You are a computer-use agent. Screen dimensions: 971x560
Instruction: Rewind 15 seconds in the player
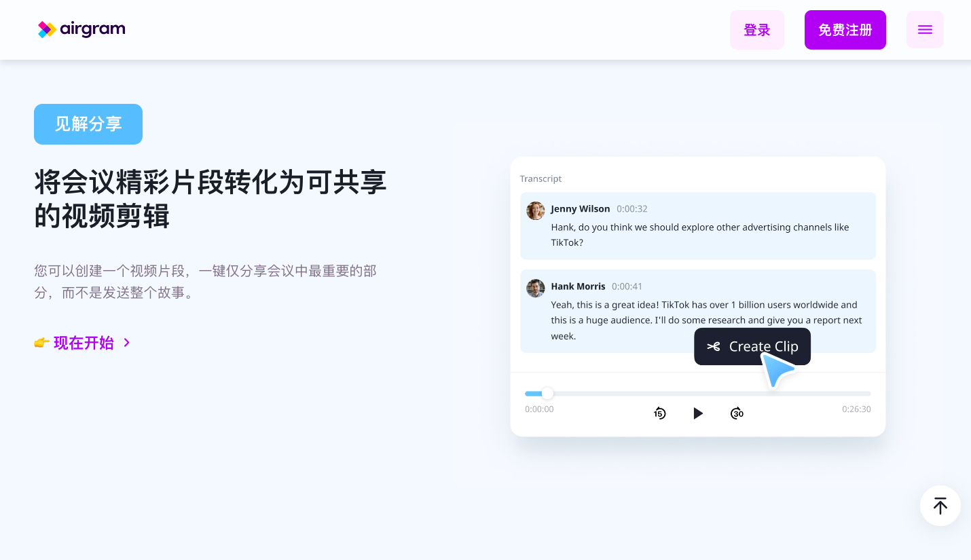click(660, 413)
